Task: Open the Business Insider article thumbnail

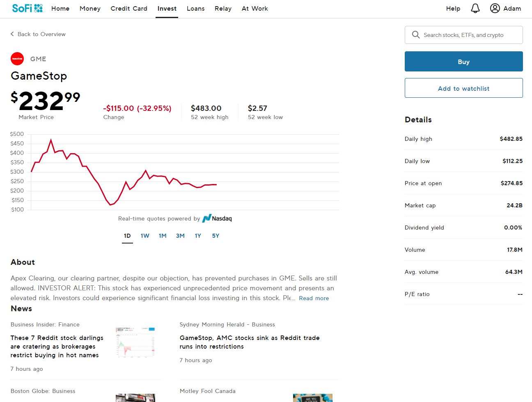Action: pyautogui.click(x=135, y=342)
